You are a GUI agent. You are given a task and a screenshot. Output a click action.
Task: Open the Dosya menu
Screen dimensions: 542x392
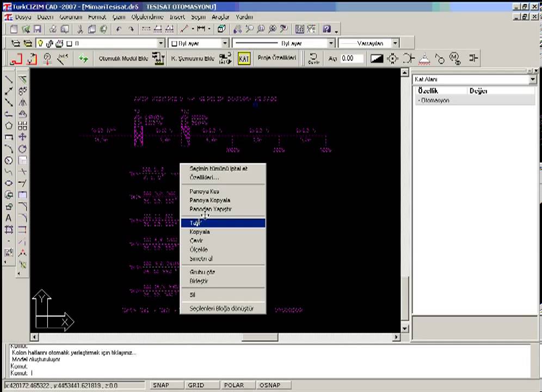pyautogui.click(x=23, y=17)
